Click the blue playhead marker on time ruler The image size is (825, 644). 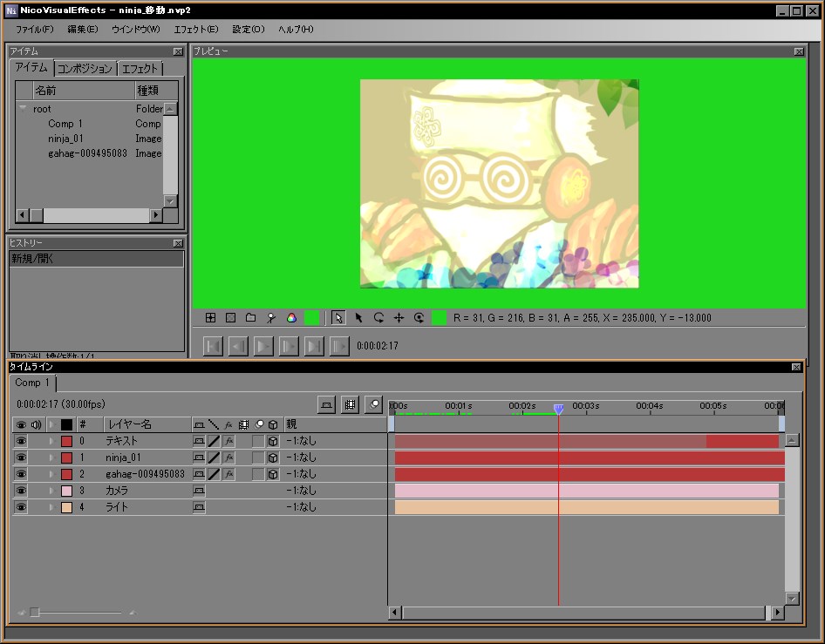click(559, 409)
